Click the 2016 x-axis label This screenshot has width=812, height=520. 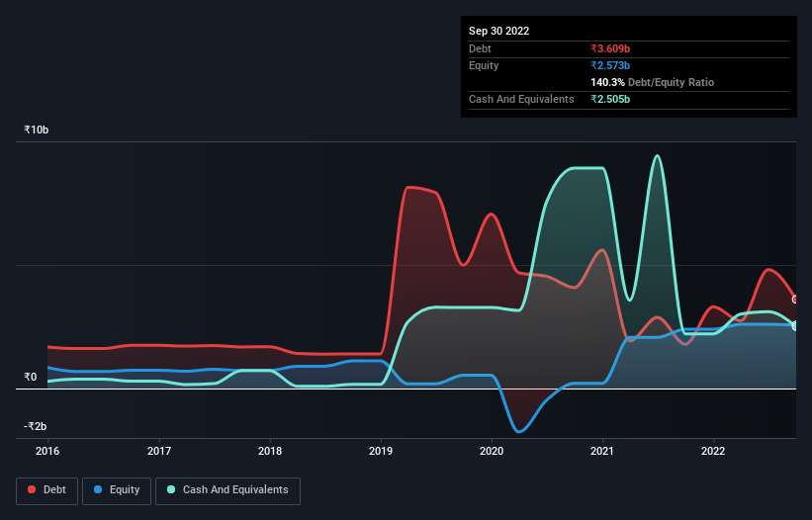click(47, 451)
